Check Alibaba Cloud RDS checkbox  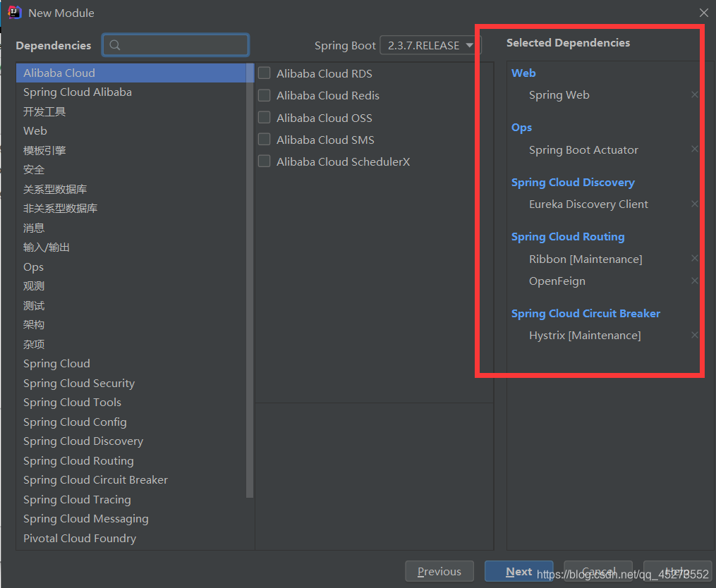(x=265, y=73)
